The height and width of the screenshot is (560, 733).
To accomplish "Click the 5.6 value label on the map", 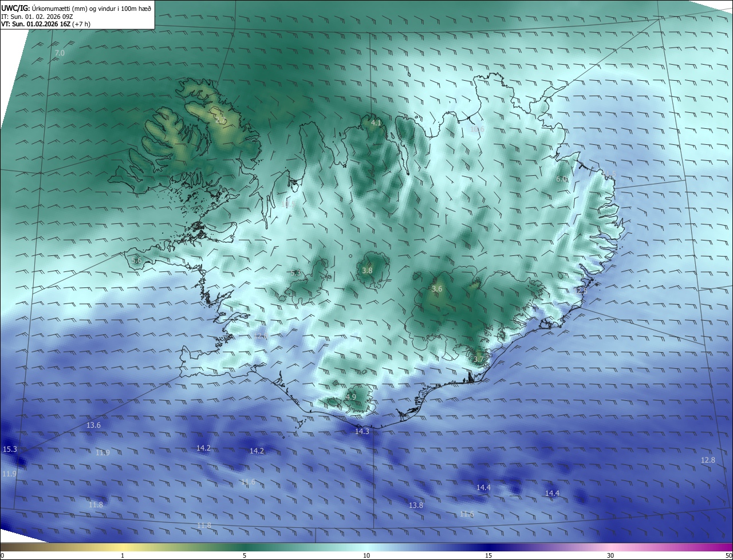I will [x=136, y=261].
